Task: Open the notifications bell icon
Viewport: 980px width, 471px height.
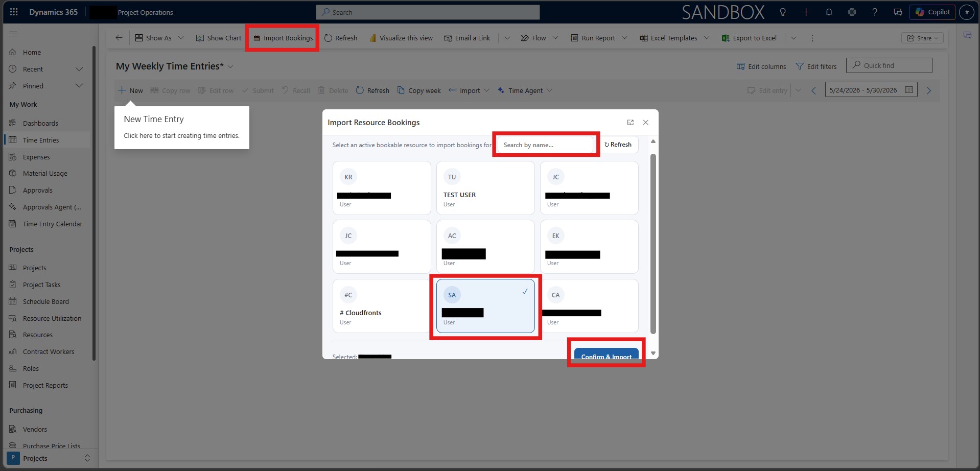Action: tap(829, 12)
